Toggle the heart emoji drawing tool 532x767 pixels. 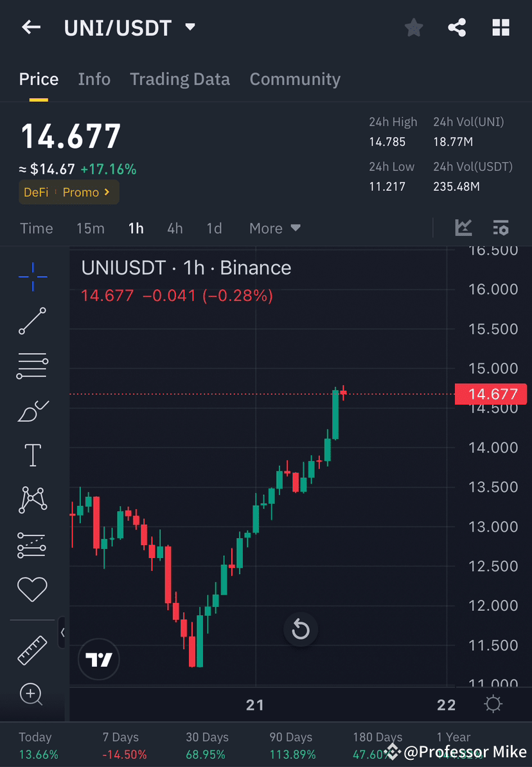tap(32, 589)
